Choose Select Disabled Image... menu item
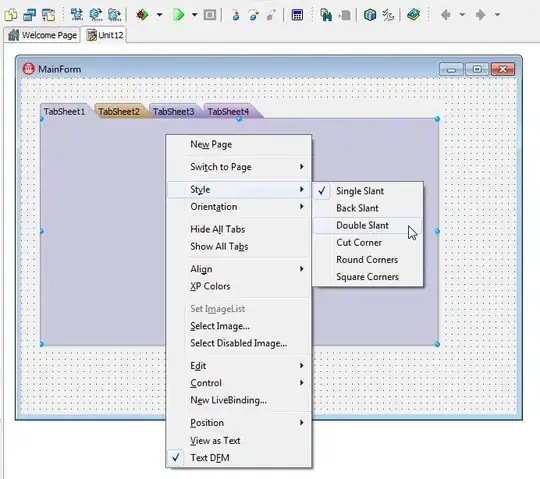The image size is (540, 479). point(239,343)
